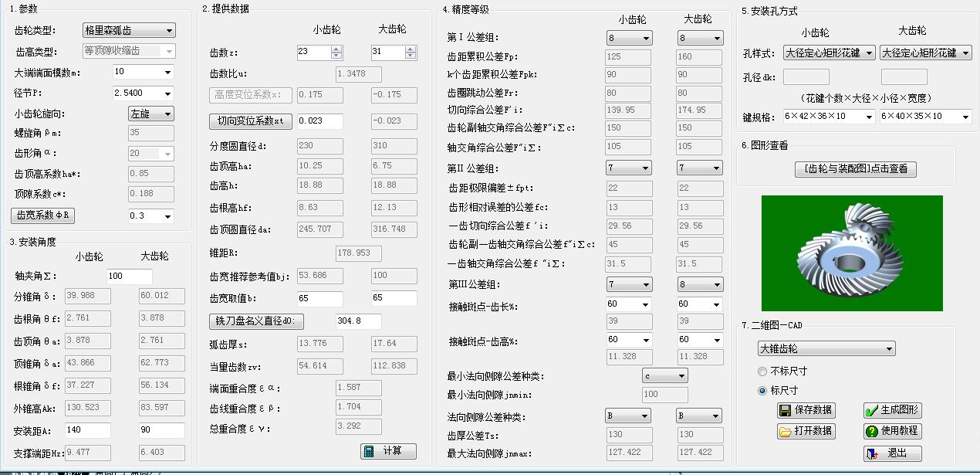Click the large gear 齿宽取值b field
Screen dimensions: 980x475
394,298
